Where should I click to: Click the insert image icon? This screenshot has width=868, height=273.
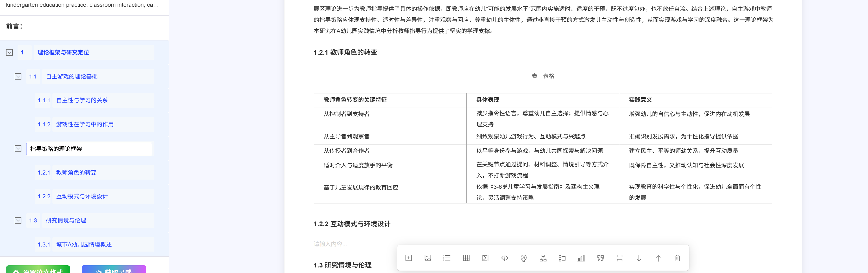pos(428,258)
